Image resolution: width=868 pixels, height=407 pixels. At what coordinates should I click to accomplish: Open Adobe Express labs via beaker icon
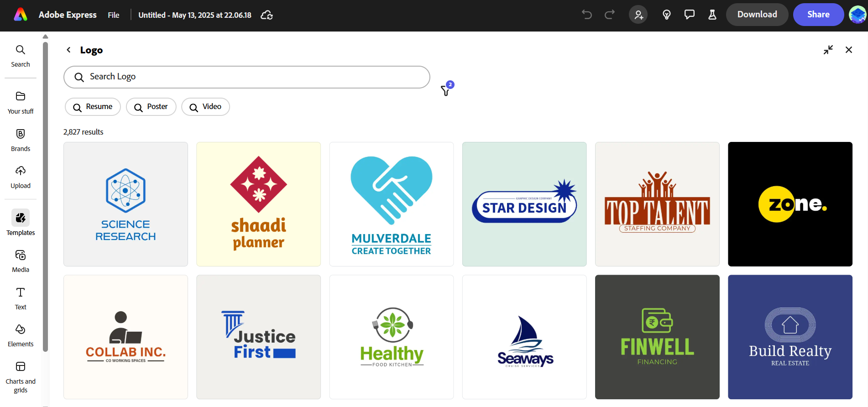point(712,14)
